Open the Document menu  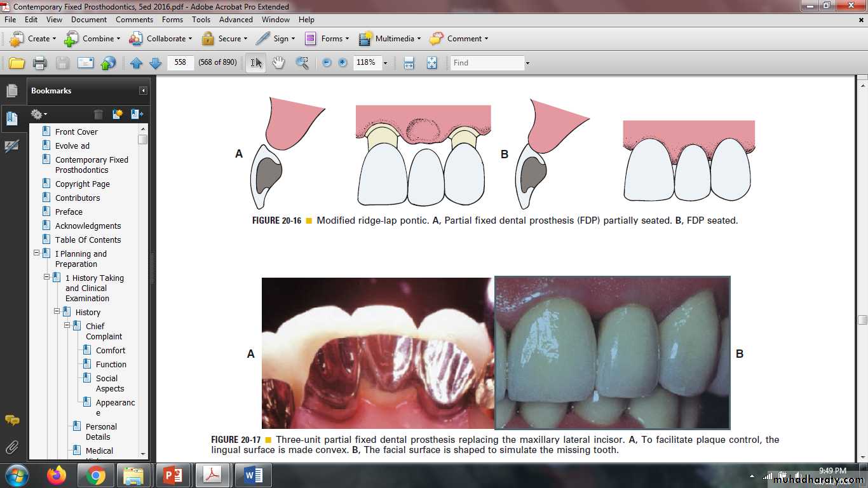(89, 20)
